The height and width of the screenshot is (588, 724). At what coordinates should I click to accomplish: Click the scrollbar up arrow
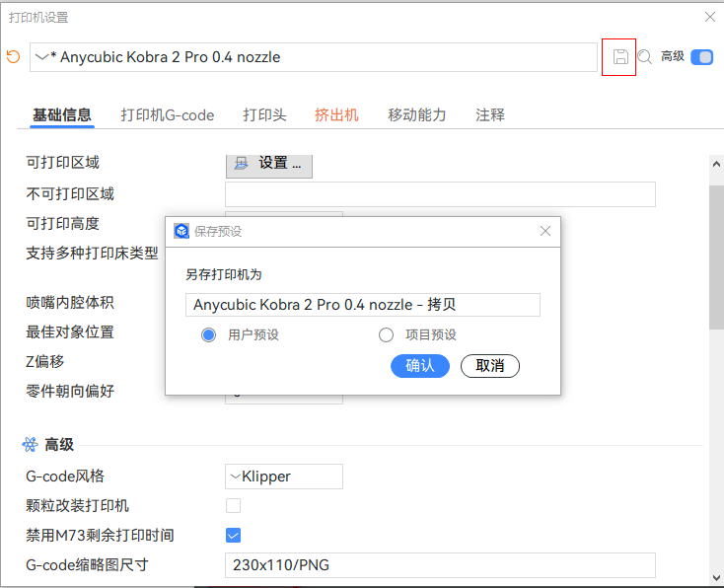[x=716, y=164]
